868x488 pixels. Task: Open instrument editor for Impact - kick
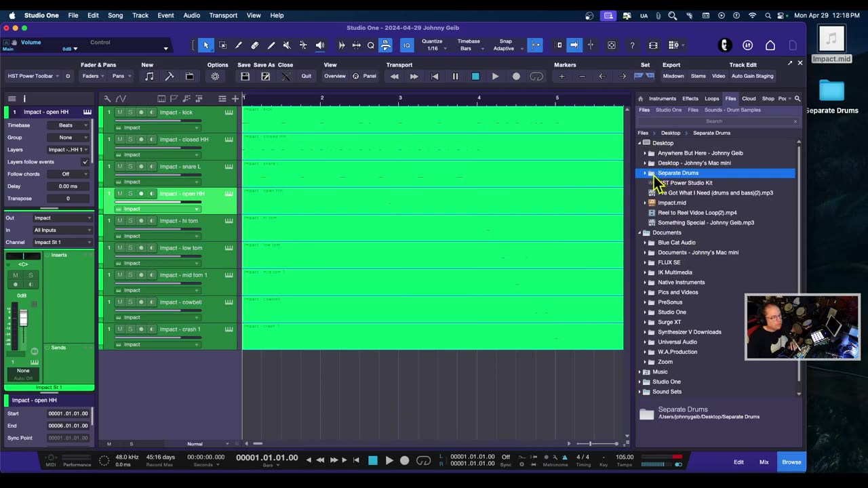pyautogui.click(x=229, y=113)
